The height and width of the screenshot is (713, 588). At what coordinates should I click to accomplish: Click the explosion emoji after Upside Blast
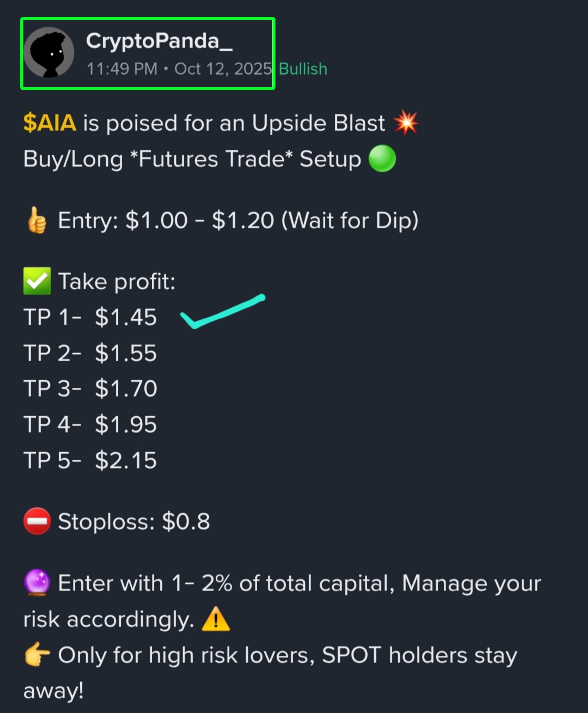pyautogui.click(x=406, y=122)
